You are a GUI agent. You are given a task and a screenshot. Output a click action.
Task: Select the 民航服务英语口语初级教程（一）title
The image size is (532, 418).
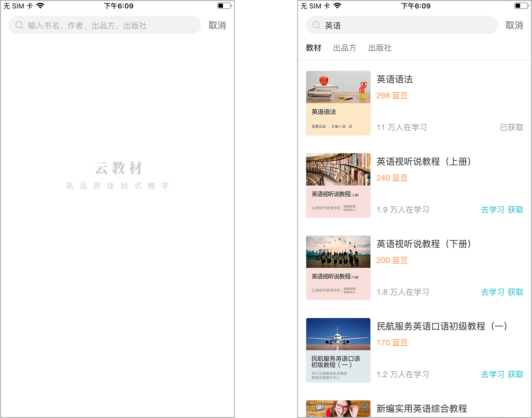pyautogui.click(x=442, y=327)
